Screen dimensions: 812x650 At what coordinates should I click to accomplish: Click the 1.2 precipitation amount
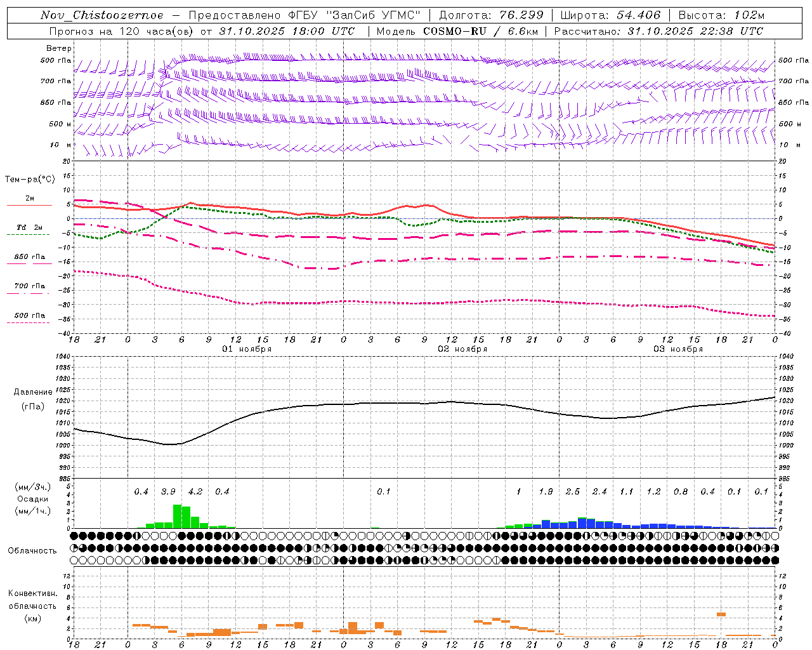[x=653, y=492]
